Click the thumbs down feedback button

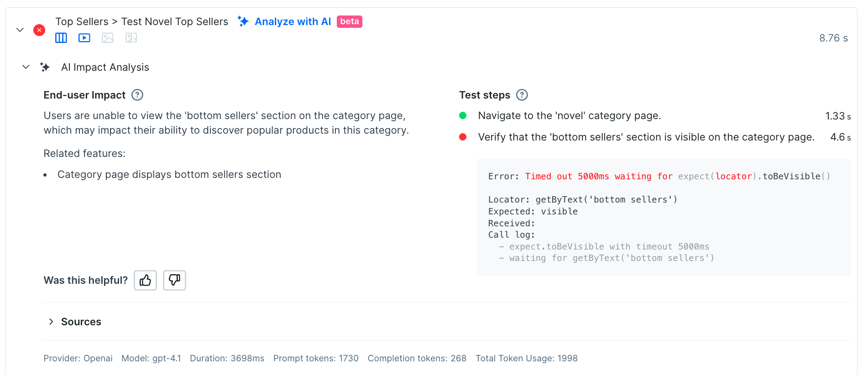click(x=174, y=280)
